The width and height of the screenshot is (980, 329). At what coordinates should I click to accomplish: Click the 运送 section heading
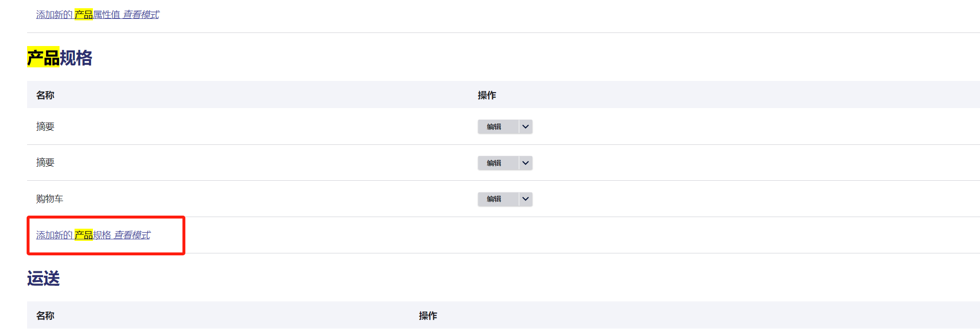44,278
